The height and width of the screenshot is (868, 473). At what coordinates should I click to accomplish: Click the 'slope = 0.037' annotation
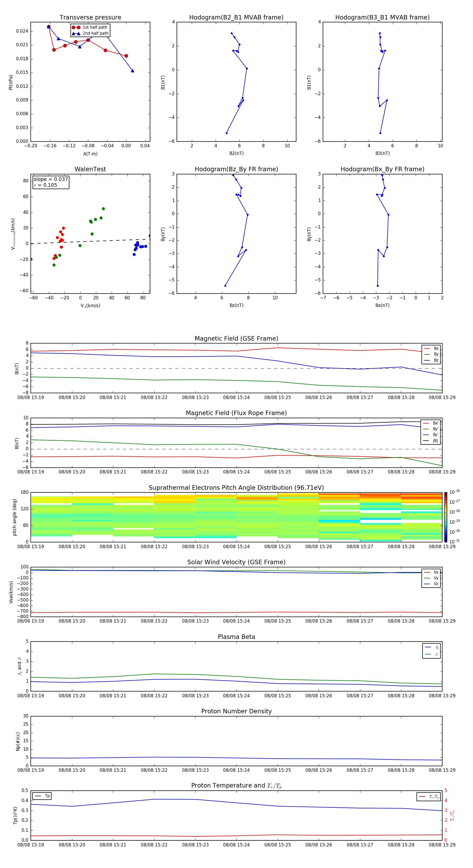tap(51, 179)
